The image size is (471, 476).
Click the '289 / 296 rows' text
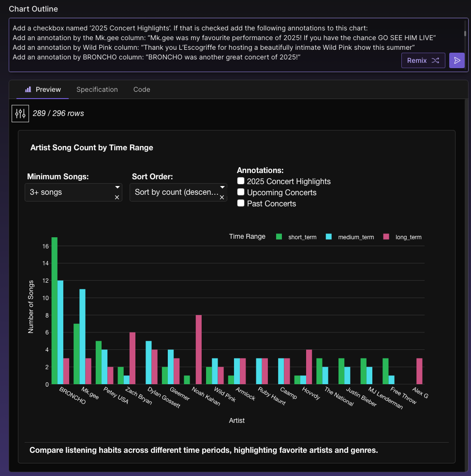click(59, 114)
